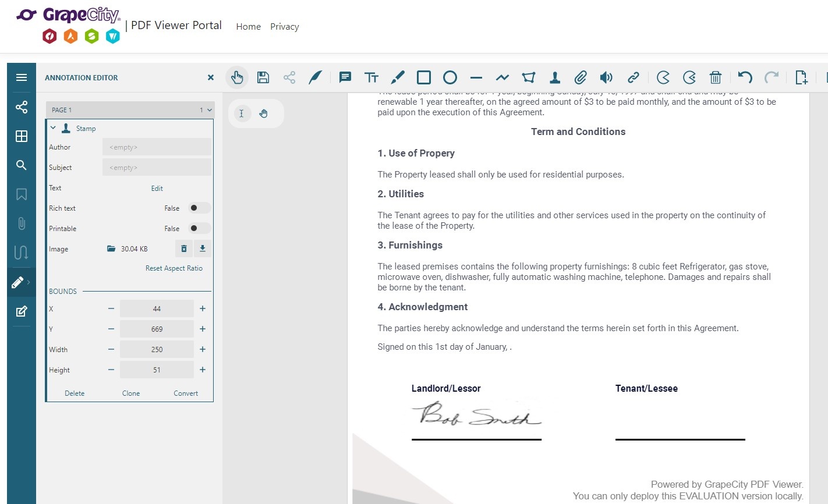828x504 pixels.
Task: Click the redact region tool
Action: click(x=663, y=77)
